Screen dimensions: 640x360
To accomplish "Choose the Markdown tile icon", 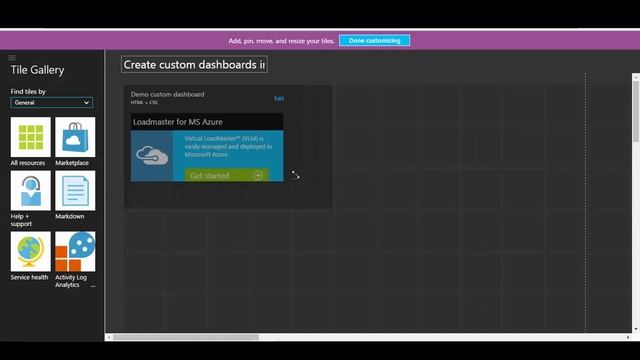I will (75, 191).
